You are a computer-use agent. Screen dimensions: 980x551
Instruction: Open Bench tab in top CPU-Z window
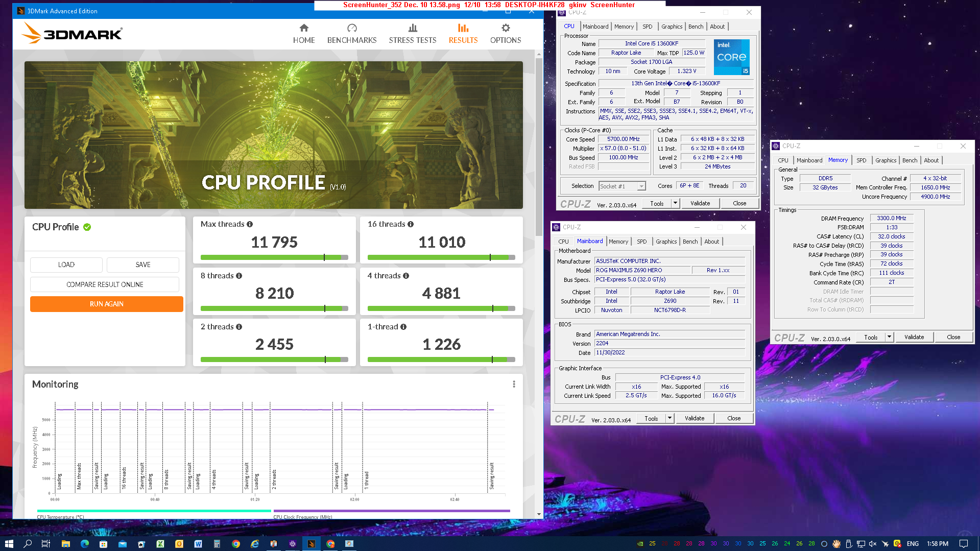coord(696,27)
